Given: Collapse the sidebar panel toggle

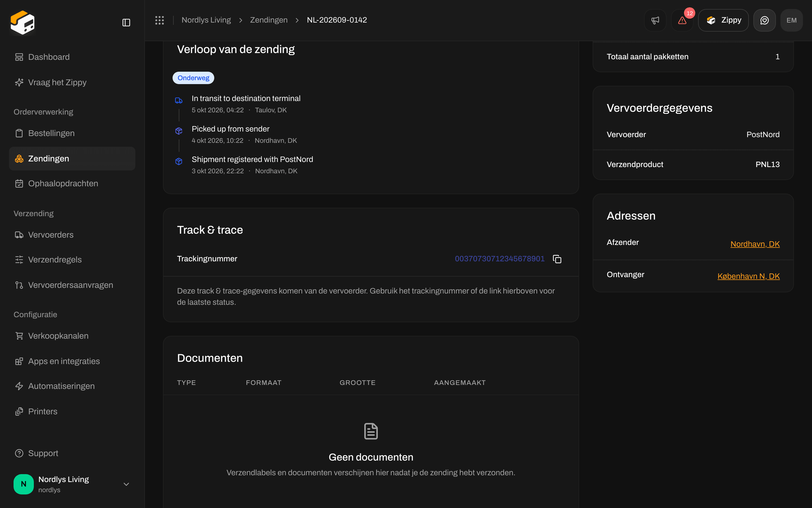Looking at the screenshot, I should point(126,23).
